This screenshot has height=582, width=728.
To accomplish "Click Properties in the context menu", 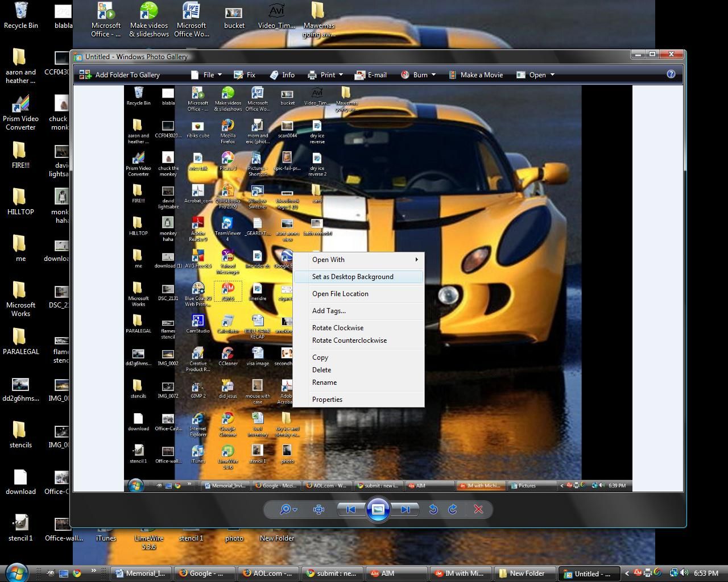I will (x=327, y=399).
